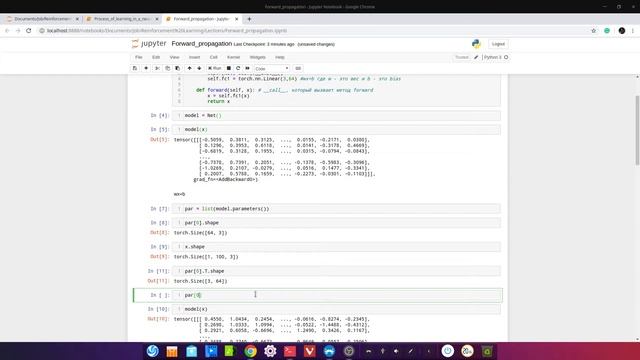Screen dimensions: 640x360
Task: Open the Deepin launcher in the dock
Action: click(x=153, y=351)
